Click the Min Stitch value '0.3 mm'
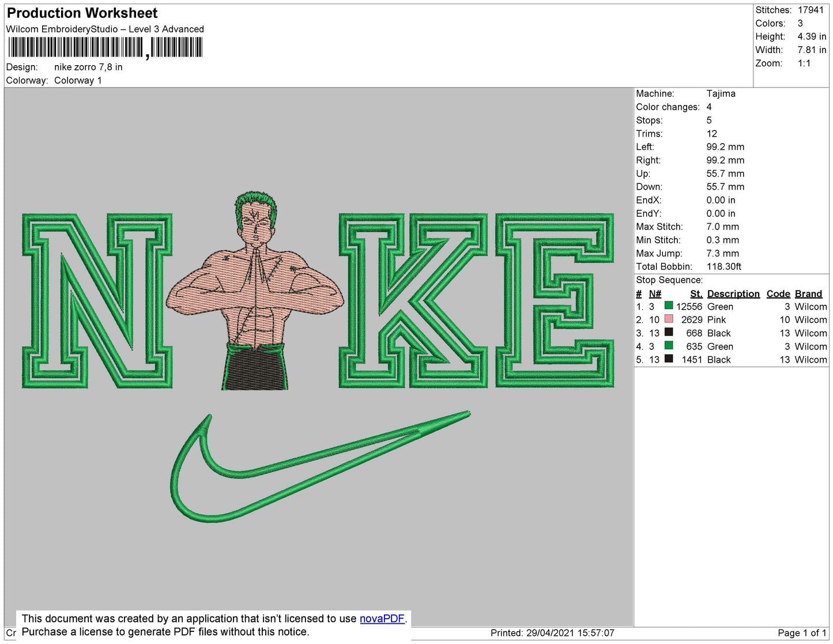 [722, 240]
